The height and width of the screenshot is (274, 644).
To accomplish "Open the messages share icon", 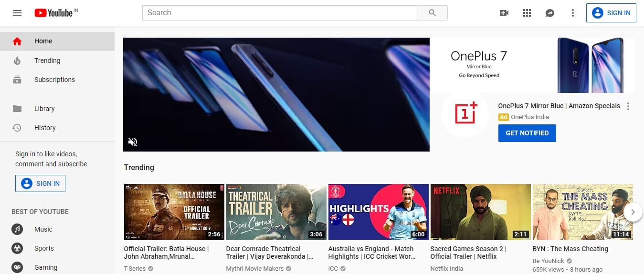I will click(550, 13).
